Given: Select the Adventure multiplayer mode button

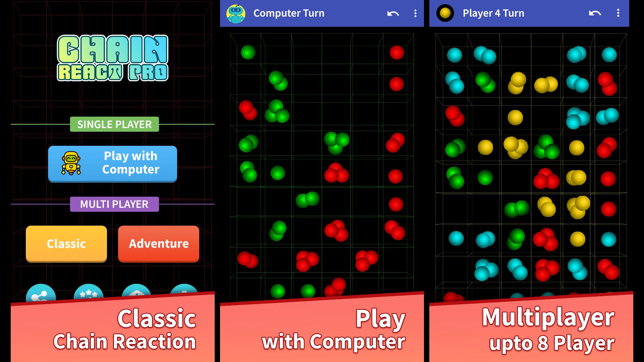Looking at the screenshot, I should (158, 243).
